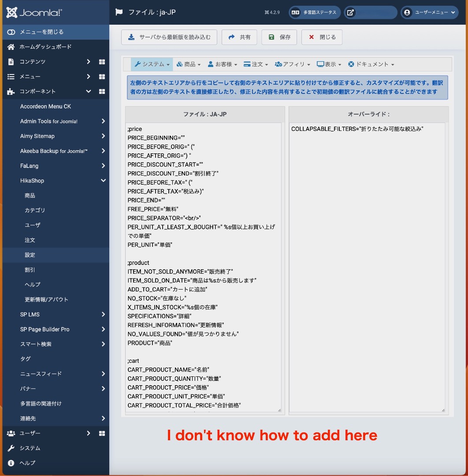Click the Joomla logo

point(34,12)
